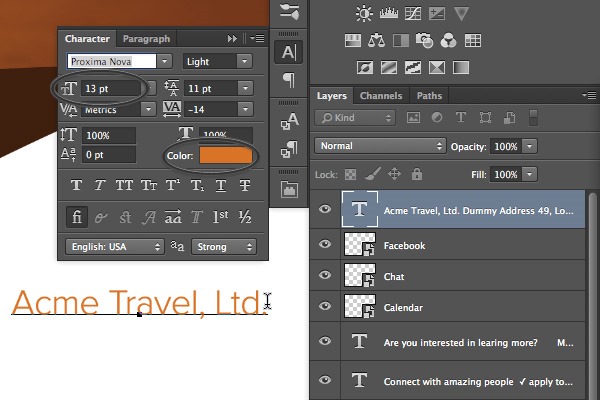Enable Underline text style

pyautogui.click(x=221, y=186)
